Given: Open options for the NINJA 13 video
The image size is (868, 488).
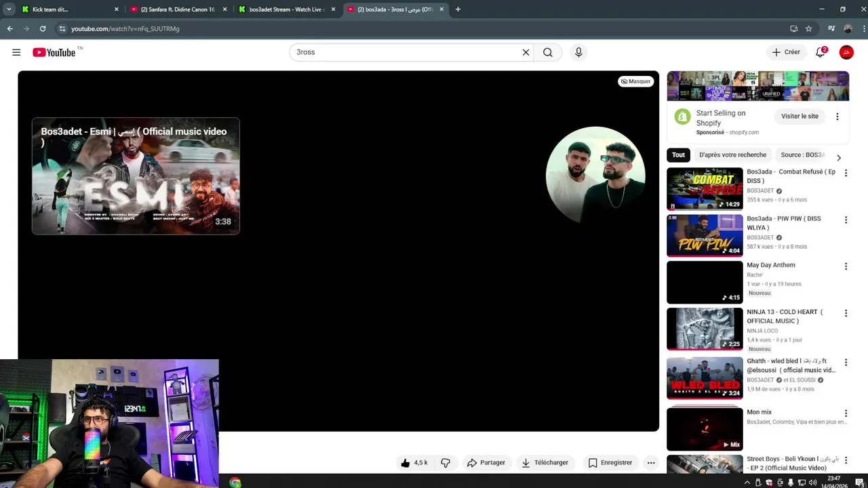Looking at the screenshot, I should pos(846,313).
